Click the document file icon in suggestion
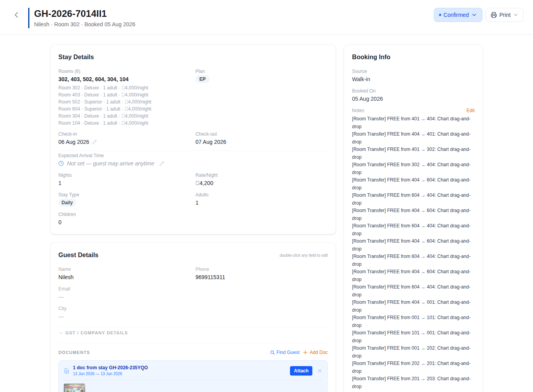 click(x=67, y=371)
